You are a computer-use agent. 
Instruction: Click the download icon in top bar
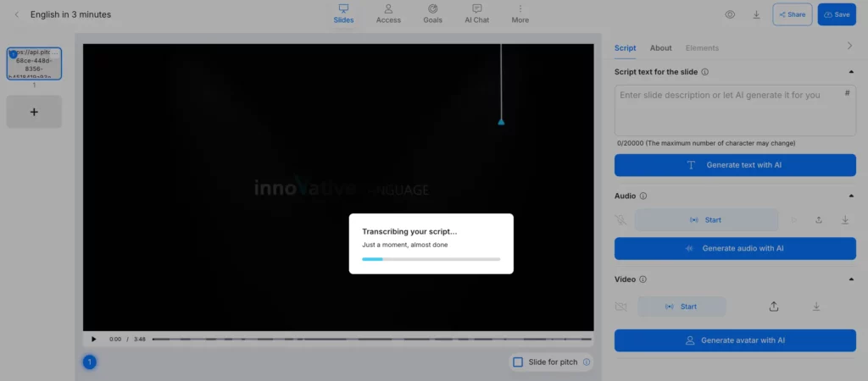pyautogui.click(x=756, y=14)
